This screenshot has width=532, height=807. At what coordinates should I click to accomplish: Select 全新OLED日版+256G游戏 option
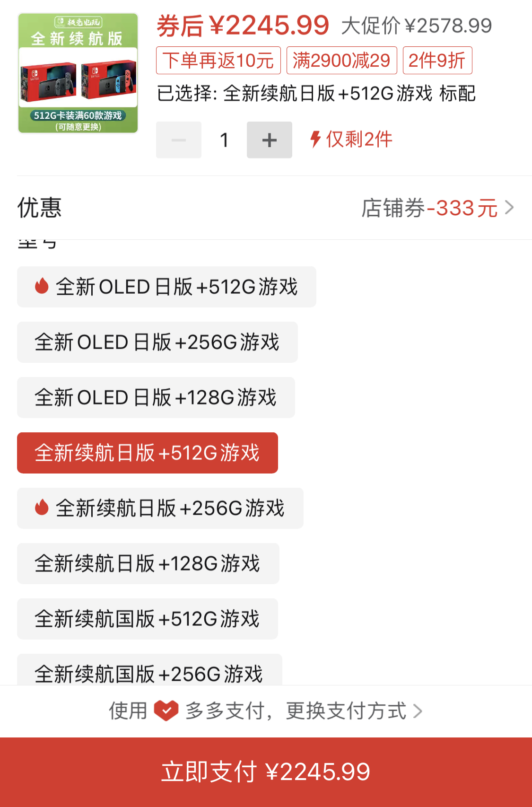[157, 342]
